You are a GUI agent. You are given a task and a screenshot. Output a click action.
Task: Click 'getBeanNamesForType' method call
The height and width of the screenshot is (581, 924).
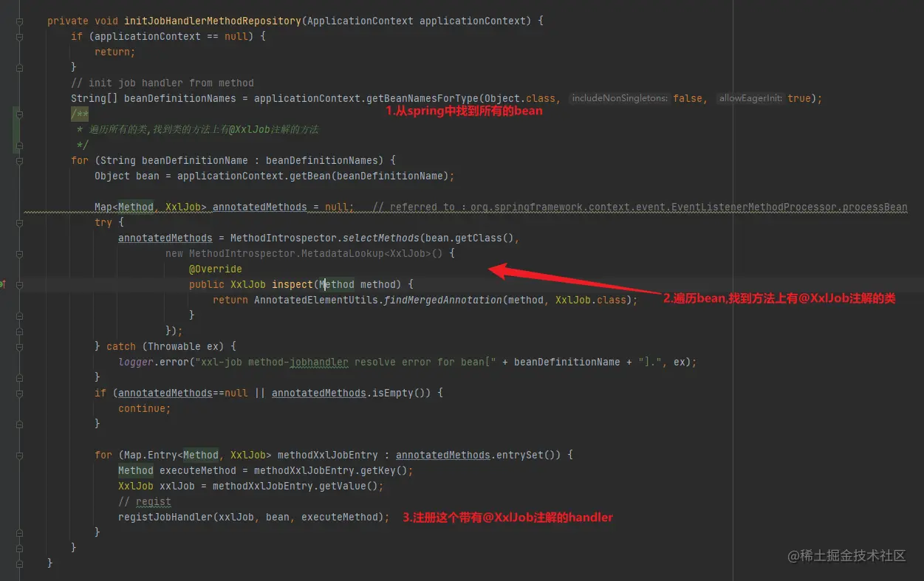422,98
